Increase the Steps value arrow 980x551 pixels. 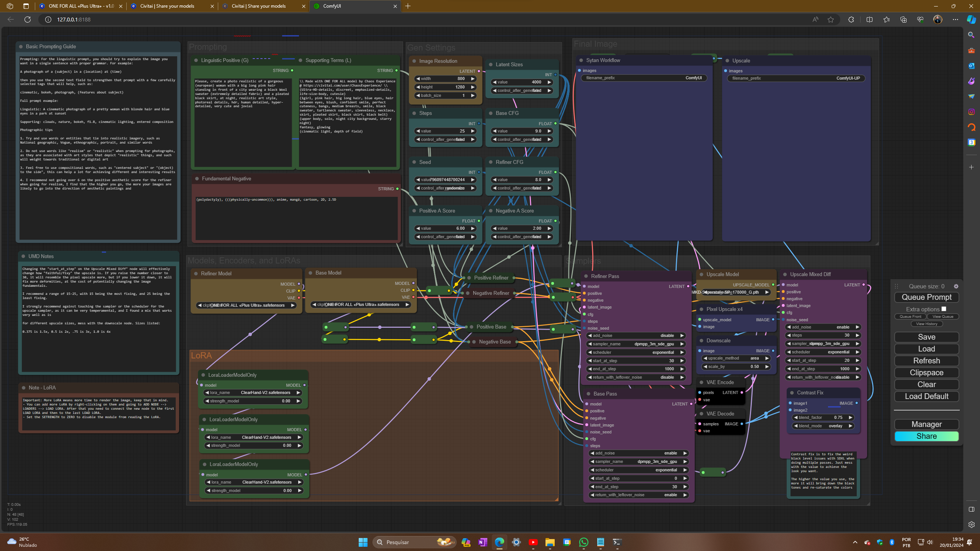coord(473,131)
